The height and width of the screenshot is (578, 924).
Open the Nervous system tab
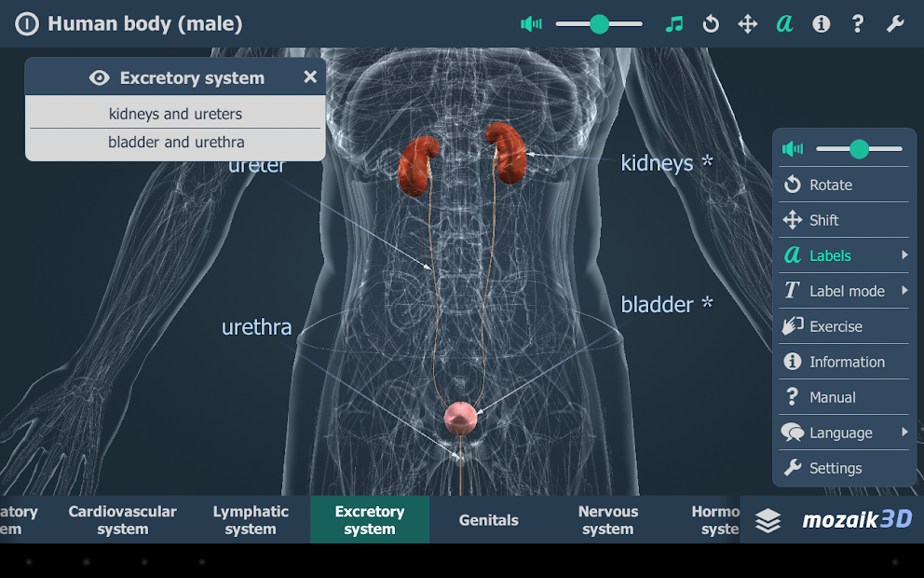click(607, 519)
